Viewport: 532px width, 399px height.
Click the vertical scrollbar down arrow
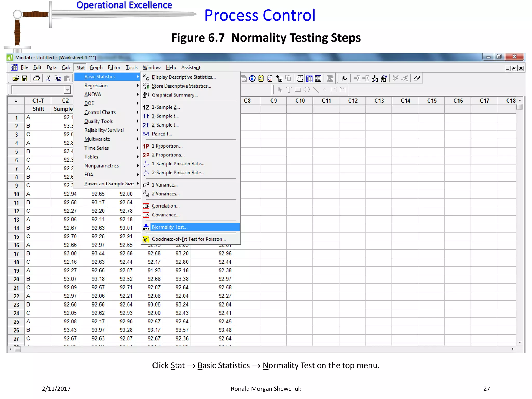[520, 342]
